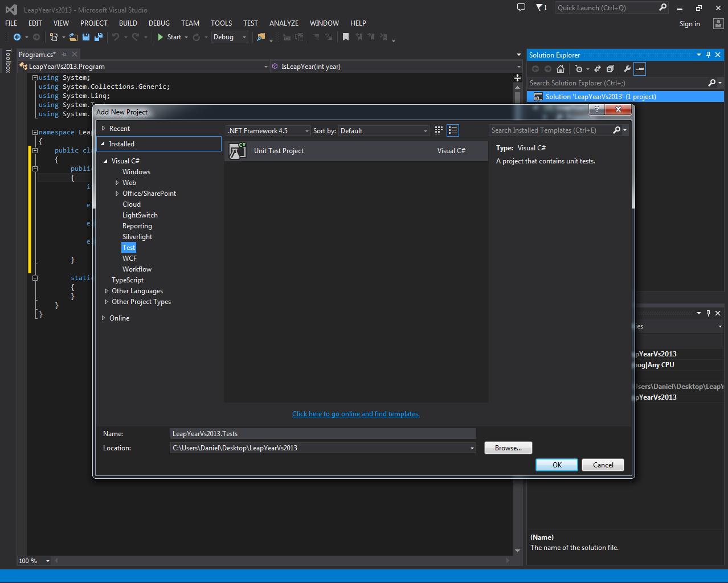The width and height of the screenshot is (728, 583).
Task: Click OK in Add New Project dialog
Action: point(557,465)
